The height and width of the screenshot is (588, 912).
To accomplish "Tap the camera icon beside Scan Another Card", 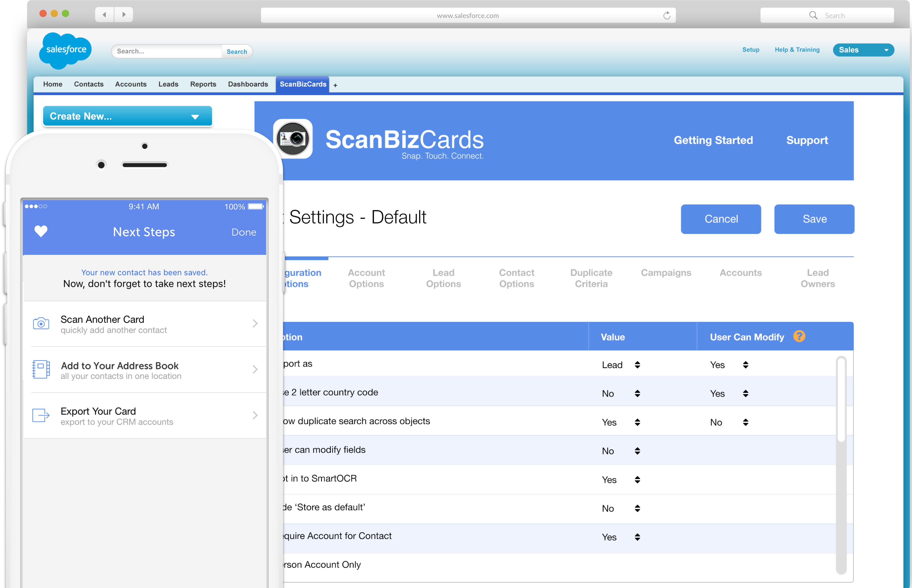I will click(41, 323).
